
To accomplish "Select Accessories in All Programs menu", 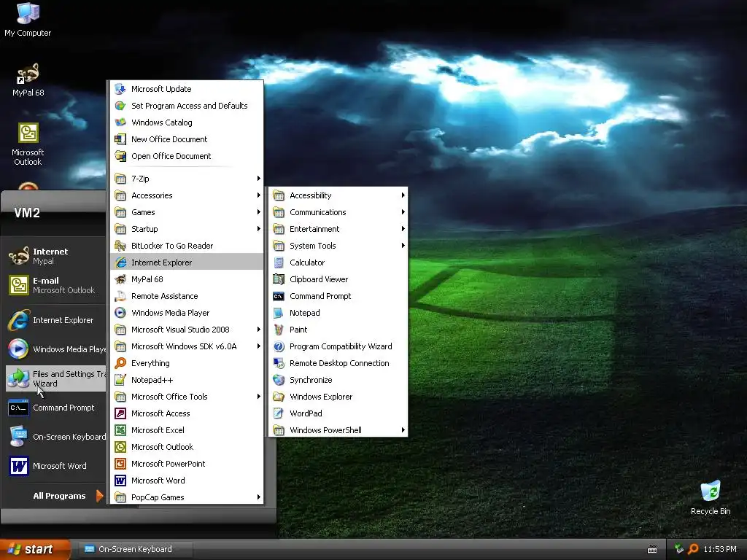I will pyautogui.click(x=187, y=195).
